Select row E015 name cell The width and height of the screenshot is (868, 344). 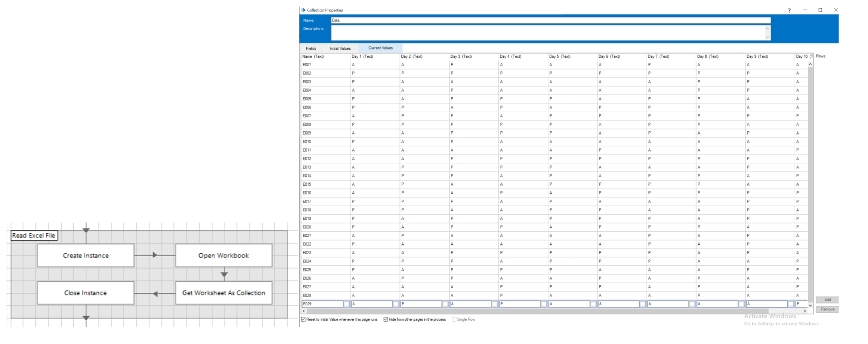tap(325, 184)
